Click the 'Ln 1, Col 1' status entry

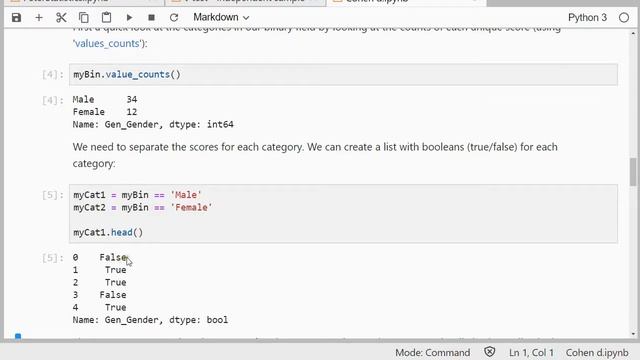[531, 353]
